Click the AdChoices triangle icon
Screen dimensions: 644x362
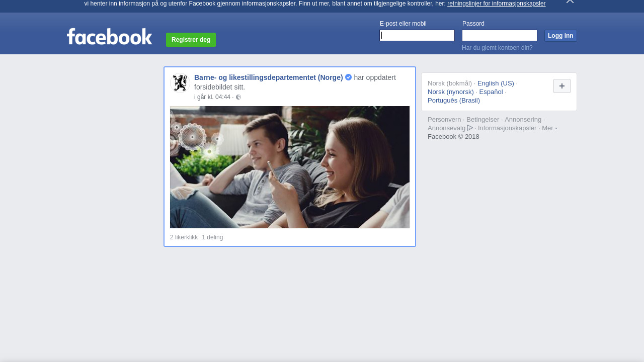tap(470, 128)
